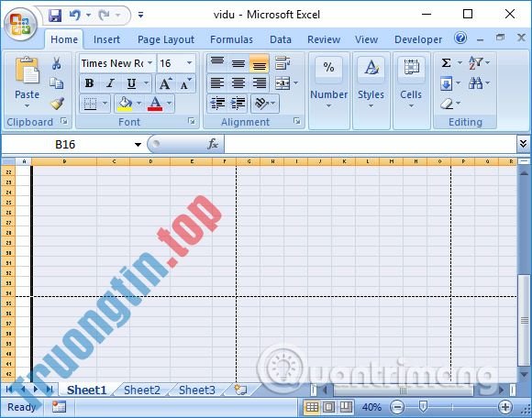Go to the Formulas tab
Image resolution: width=532 pixels, height=418 pixels.
pos(231,39)
